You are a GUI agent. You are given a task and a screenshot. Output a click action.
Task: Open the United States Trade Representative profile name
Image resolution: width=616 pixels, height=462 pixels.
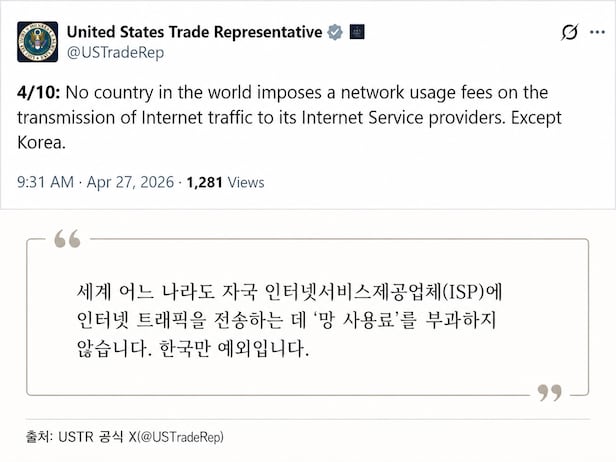click(194, 32)
